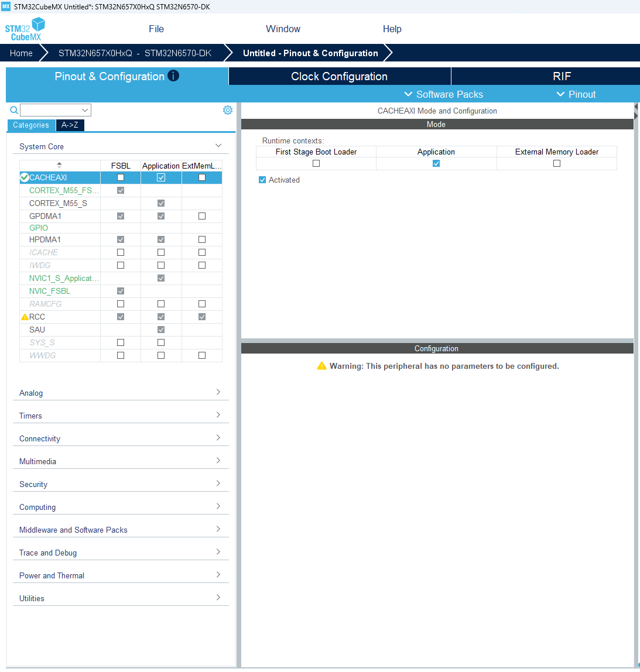Click STM32N657X0HxQ - STM32N6570-DK breadcrumb
This screenshot has width=640, height=672.
[135, 53]
